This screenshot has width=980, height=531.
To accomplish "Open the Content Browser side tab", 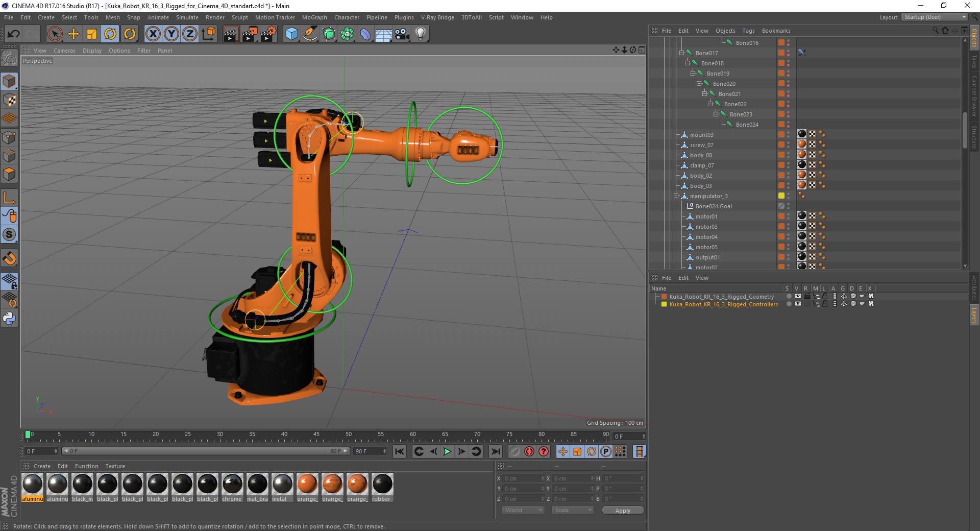I will point(974,96).
